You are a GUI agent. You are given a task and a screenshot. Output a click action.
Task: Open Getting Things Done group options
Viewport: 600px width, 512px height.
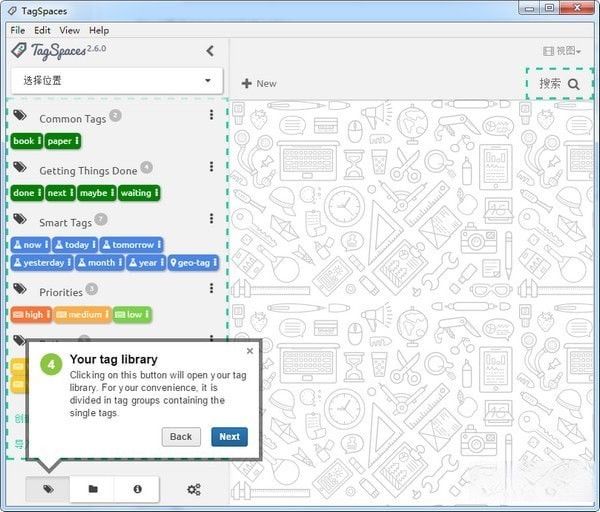click(x=211, y=168)
